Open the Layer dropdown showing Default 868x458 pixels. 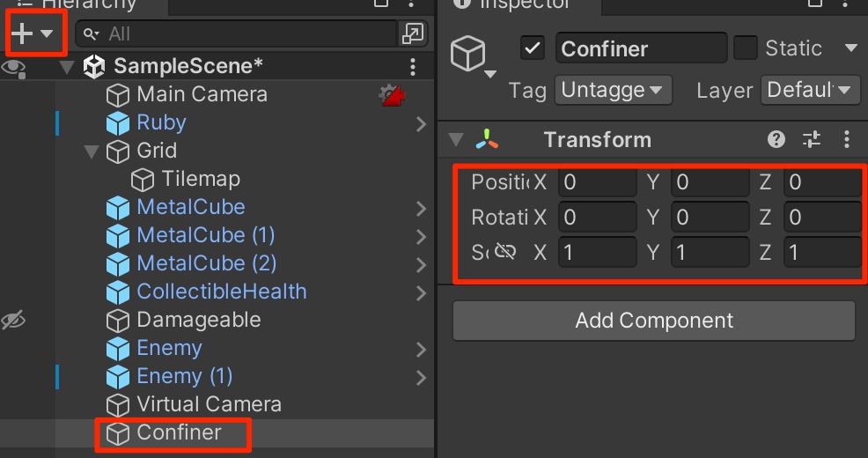point(811,90)
